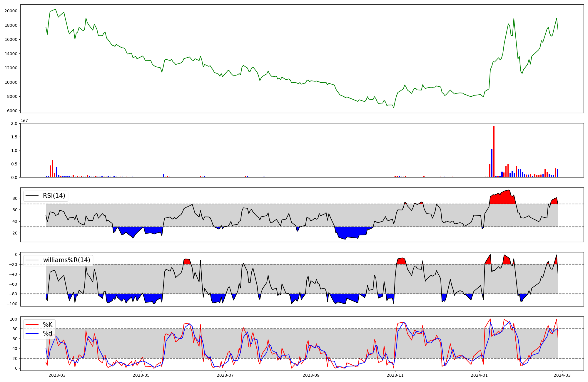Click the tallest red volume bar

[494, 151]
